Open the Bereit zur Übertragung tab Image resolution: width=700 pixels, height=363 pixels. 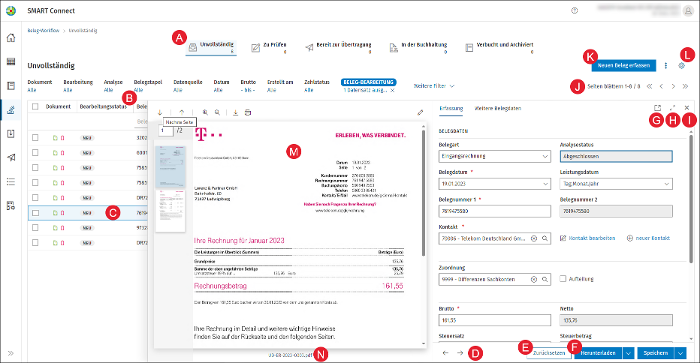point(338,47)
